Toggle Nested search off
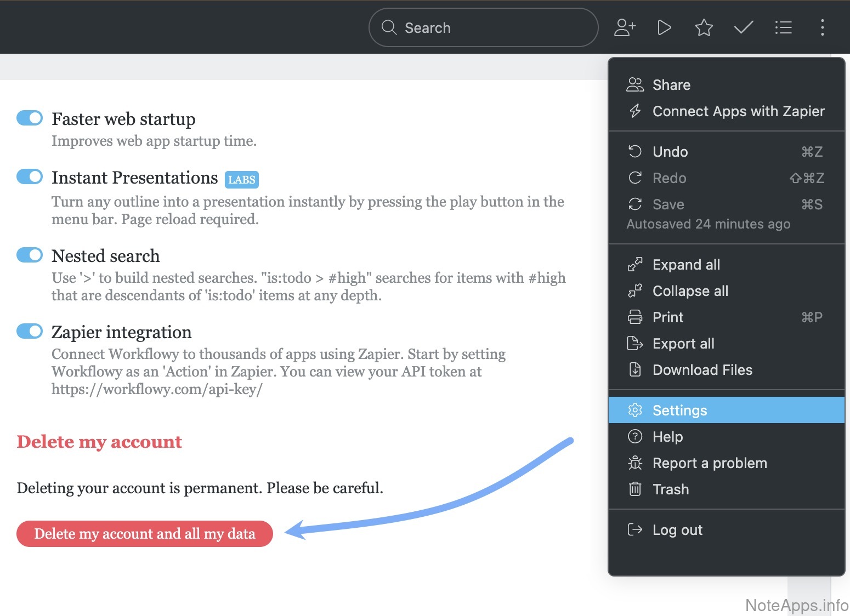 pyautogui.click(x=30, y=255)
